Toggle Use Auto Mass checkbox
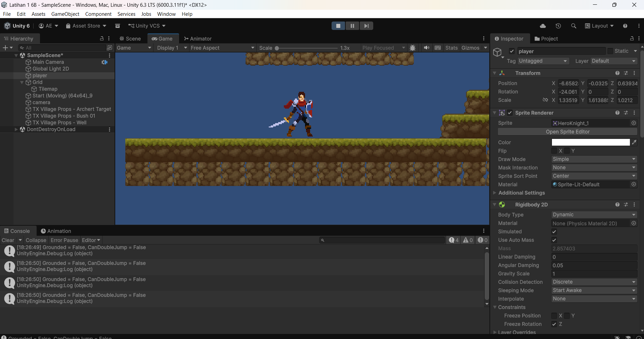Viewport: 644px width, 339px height. 554,240
